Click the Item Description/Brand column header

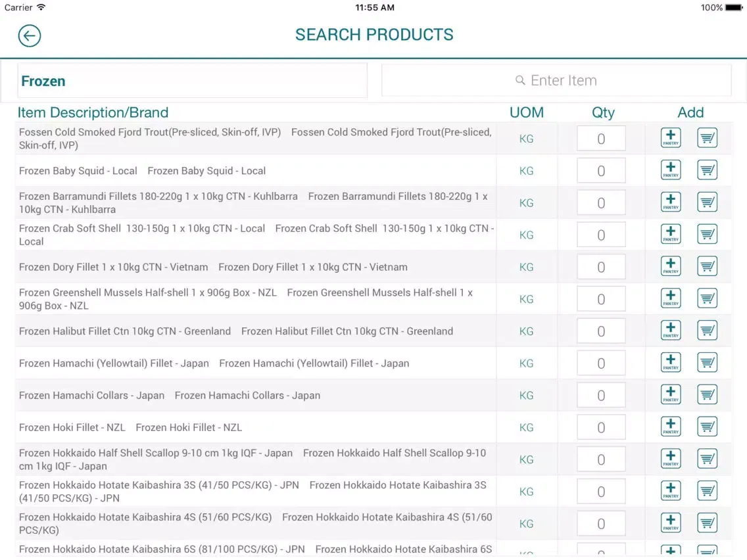pyautogui.click(x=93, y=112)
